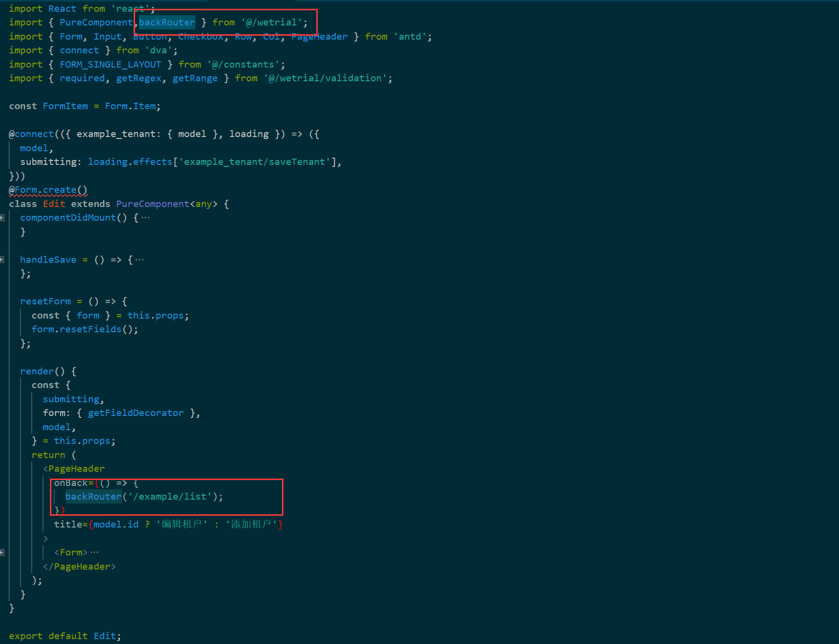Click the '编辑租户' string

pos(182,525)
